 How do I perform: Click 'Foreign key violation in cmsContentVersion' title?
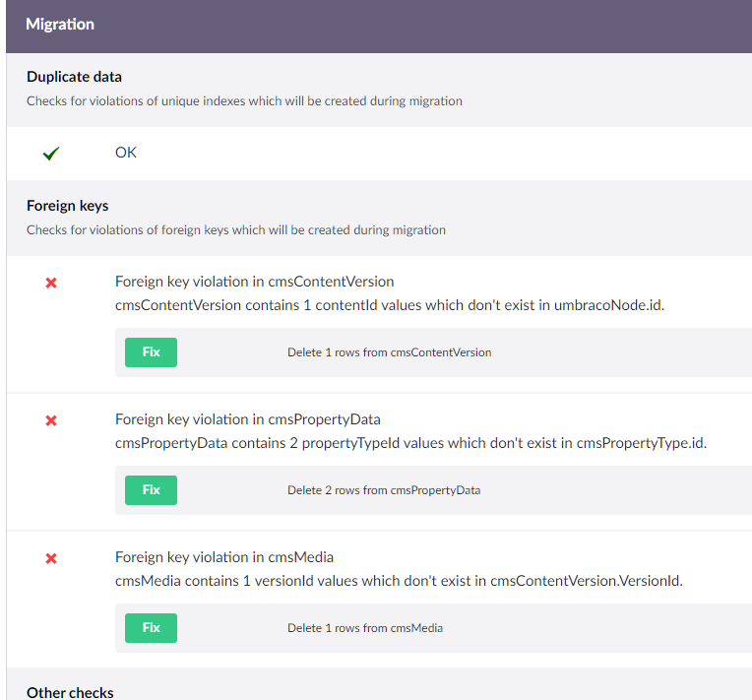[254, 282]
